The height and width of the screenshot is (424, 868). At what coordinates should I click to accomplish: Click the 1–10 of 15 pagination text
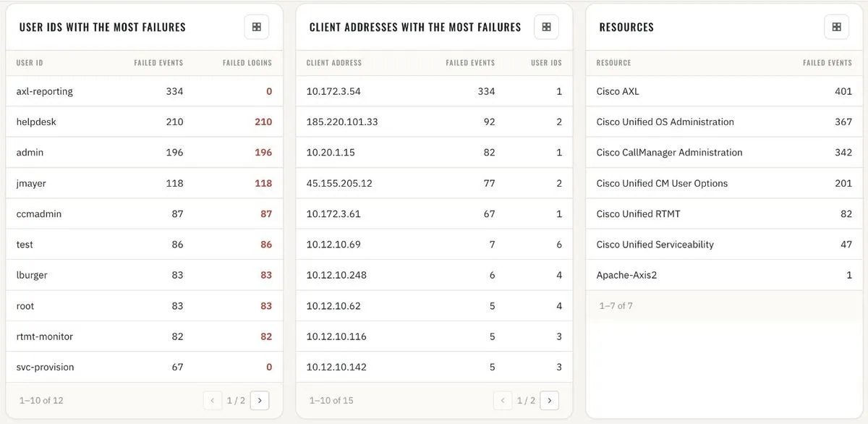pyautogui.click(x=331, y=400)
